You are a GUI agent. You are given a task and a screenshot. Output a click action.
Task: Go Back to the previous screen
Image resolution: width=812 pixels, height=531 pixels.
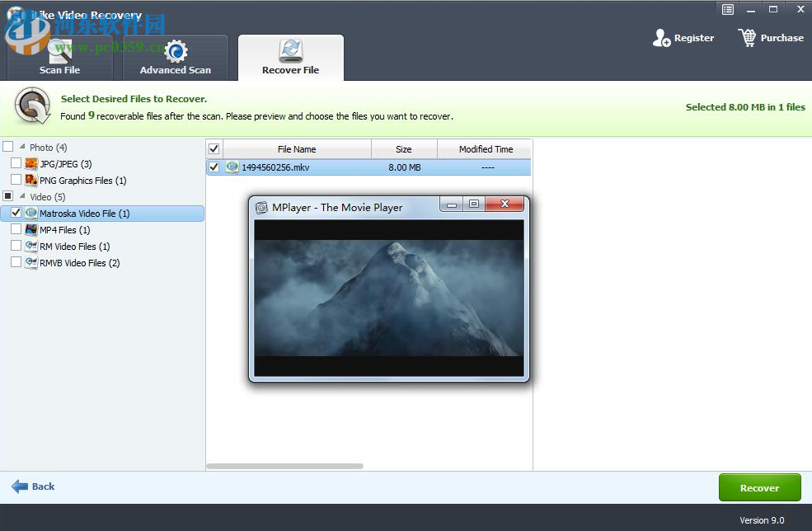33,486
